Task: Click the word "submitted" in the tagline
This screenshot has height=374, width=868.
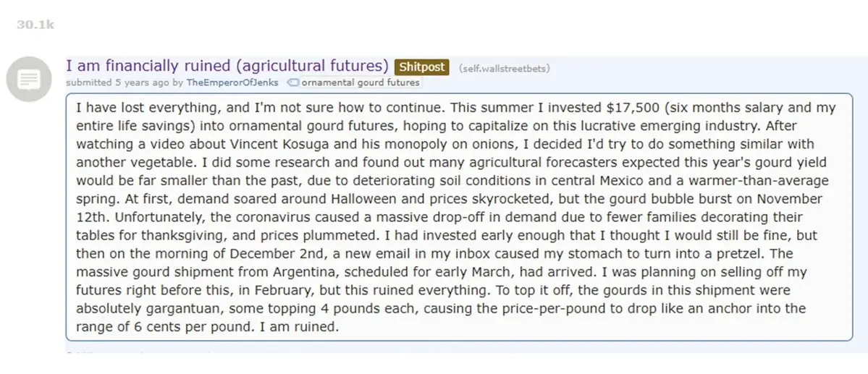Action: click(x=88, y=83)
